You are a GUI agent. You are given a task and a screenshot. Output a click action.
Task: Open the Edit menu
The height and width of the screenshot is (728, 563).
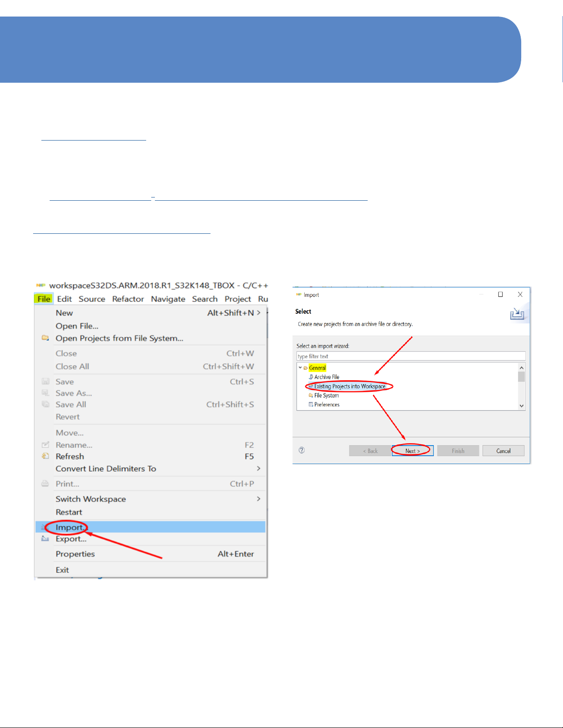pyautogui.click(x=64, y=299)
